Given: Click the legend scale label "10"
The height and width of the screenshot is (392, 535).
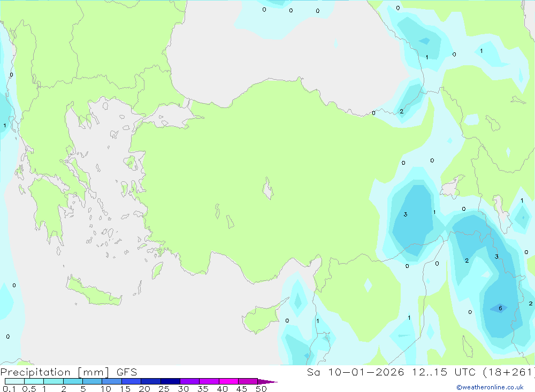Looking at the screenshot, I should pos(106,389).
